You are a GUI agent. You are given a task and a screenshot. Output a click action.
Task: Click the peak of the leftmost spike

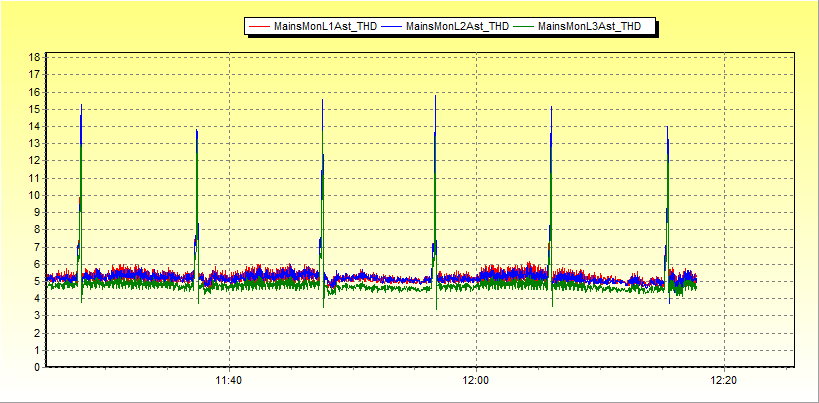(x=81, y=106)
